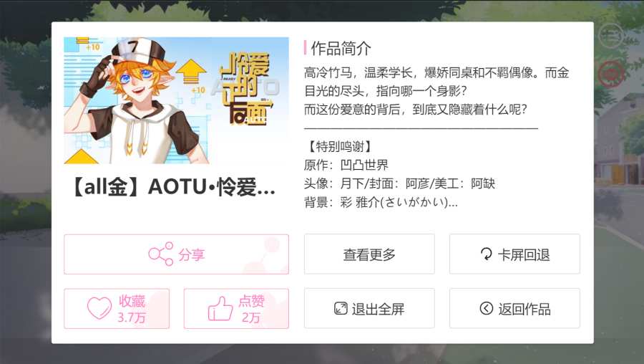Image resolution: width=644 pixels, height=364 pixels.
Task: Click the truncated 背景 credits line
Action: [381, 202]
